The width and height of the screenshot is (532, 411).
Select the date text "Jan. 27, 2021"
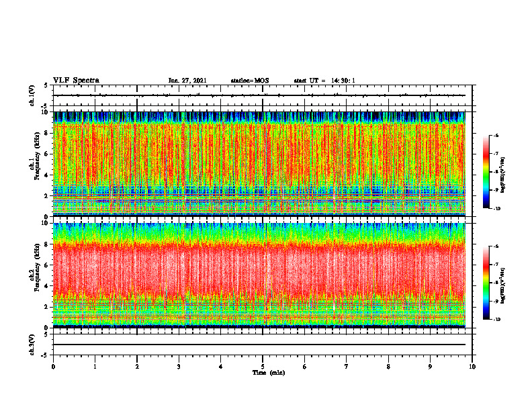[x=187, y=81]
